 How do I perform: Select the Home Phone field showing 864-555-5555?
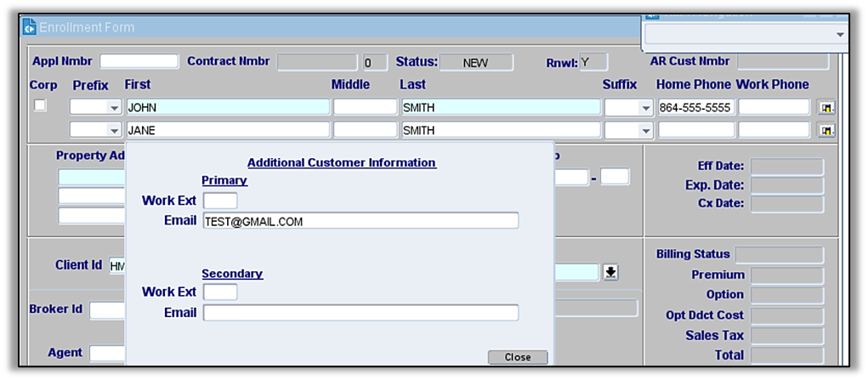pos(695,108)
